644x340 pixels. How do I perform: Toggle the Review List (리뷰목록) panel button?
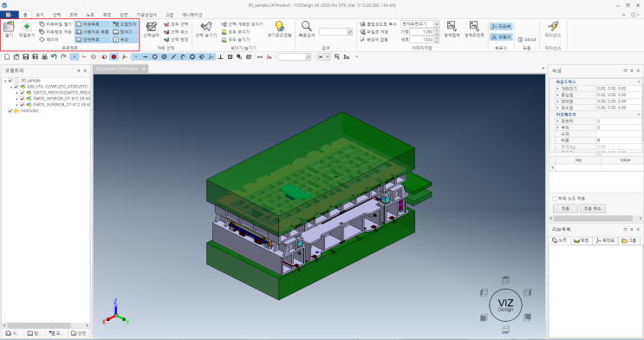click(x=93, y=24)
